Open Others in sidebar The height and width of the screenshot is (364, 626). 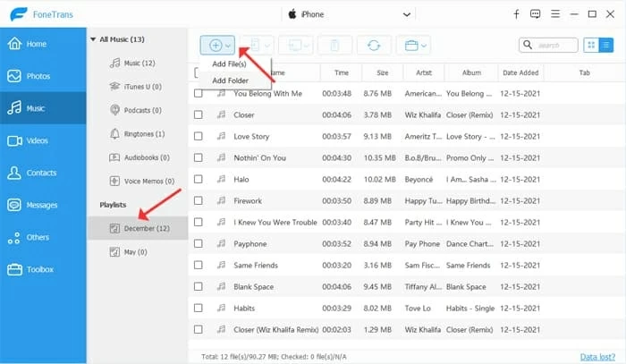click(x=43, y=237)
